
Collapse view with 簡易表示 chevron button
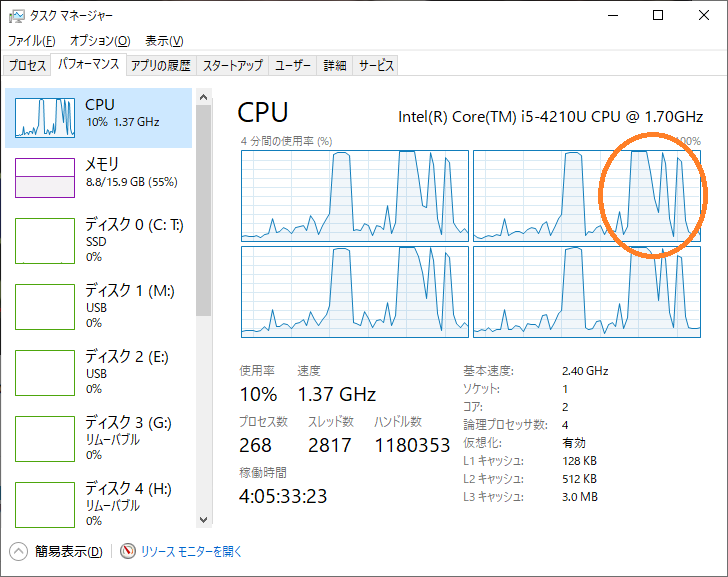click(19, 551)
